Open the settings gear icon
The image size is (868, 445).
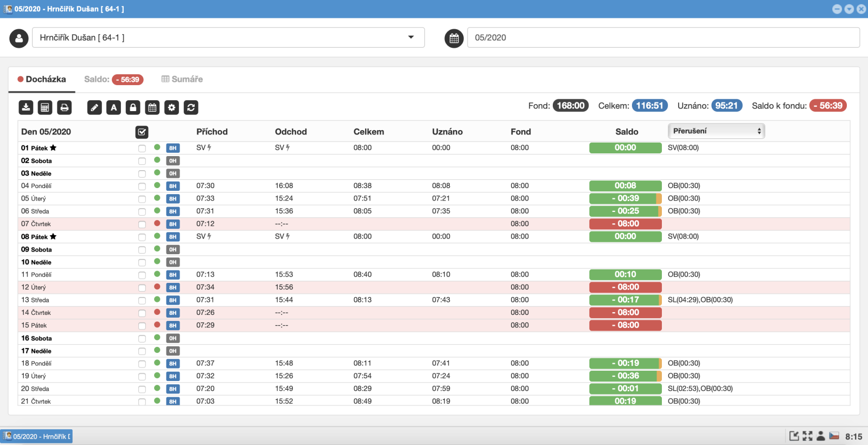[x=172, y=107]
